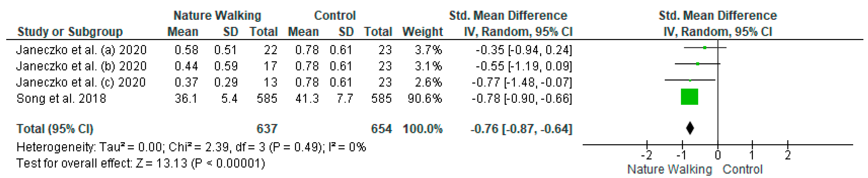Image resolution: width=868 pixels, height=178 pixels.
Task: Select the Control group header
Action: pos(335,15)
